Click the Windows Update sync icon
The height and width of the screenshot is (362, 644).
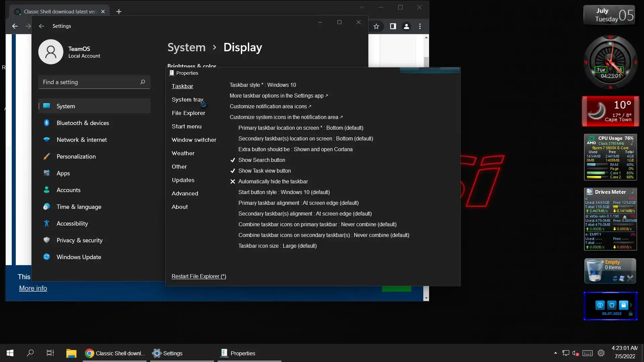tap(47, 257)
